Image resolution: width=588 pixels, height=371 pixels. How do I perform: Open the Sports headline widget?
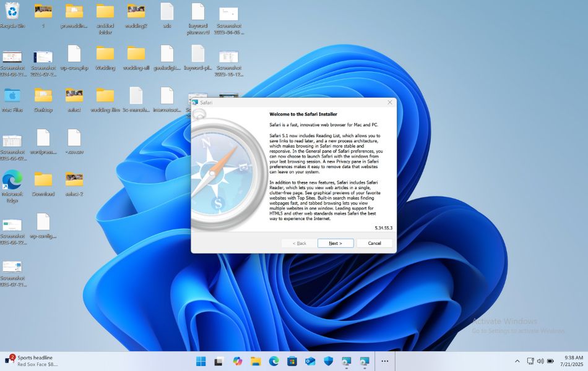coord(28,360)
